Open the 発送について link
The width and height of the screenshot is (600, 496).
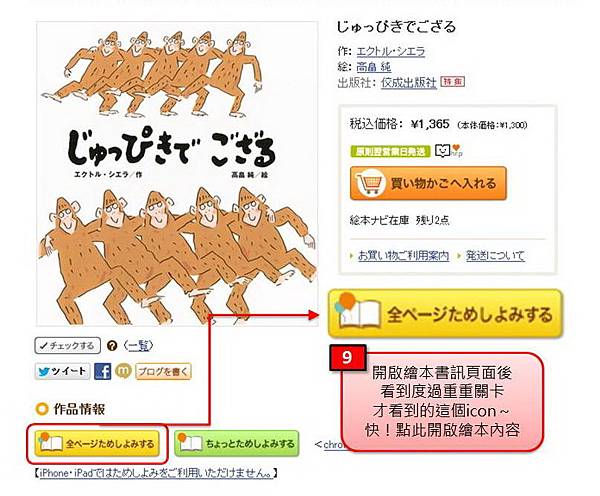(x=495, y=255)
